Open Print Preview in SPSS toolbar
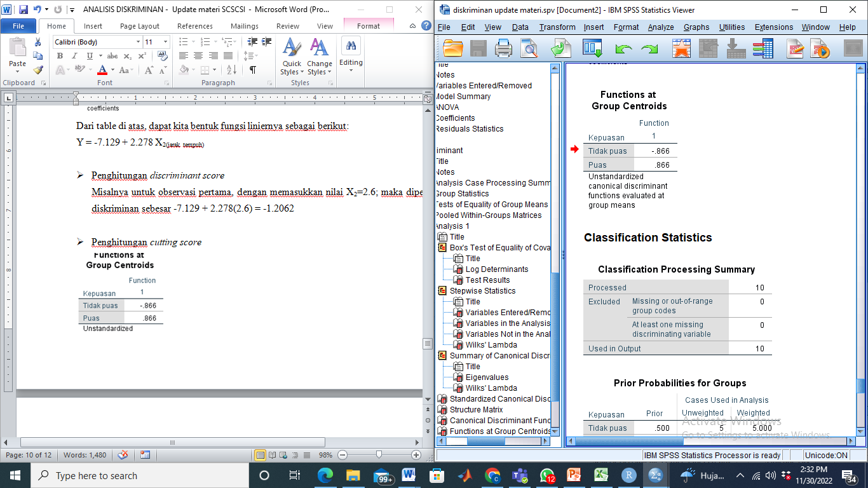This screenshot has width=868, height=488. tap(529, 49)
